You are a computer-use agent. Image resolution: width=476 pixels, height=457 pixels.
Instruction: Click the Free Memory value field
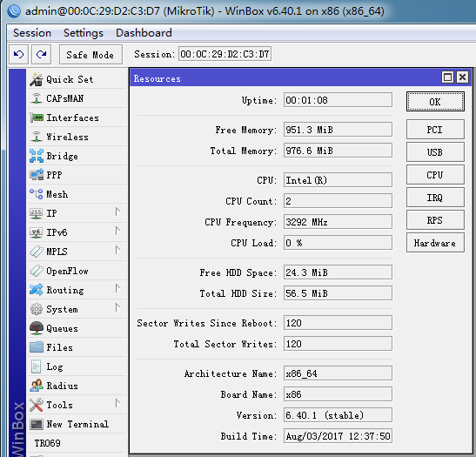[338, 130]
